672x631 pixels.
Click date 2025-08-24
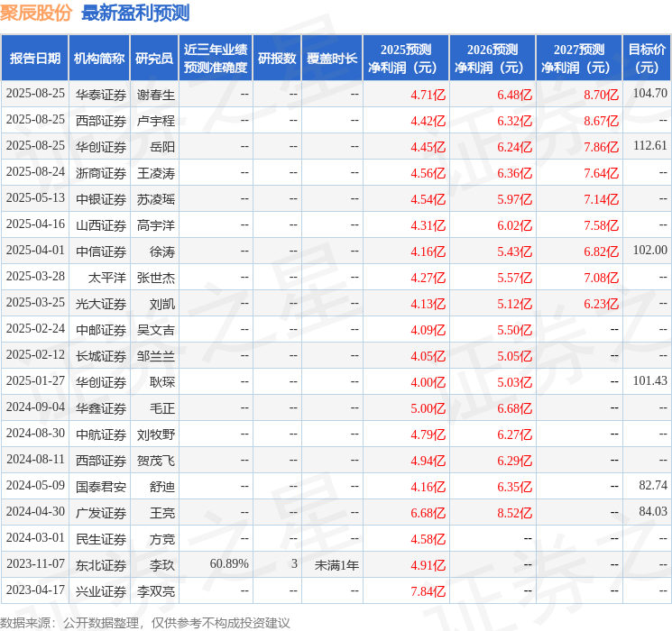35,172
